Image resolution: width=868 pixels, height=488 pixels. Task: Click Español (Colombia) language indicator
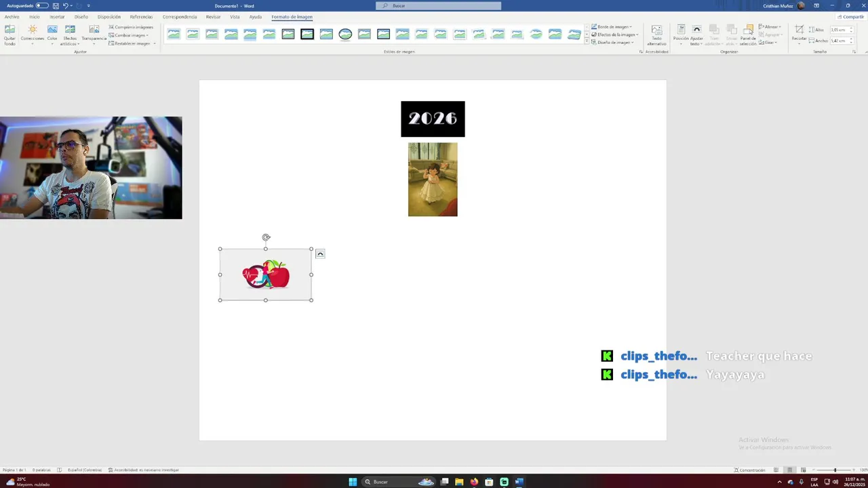[84, 470]
